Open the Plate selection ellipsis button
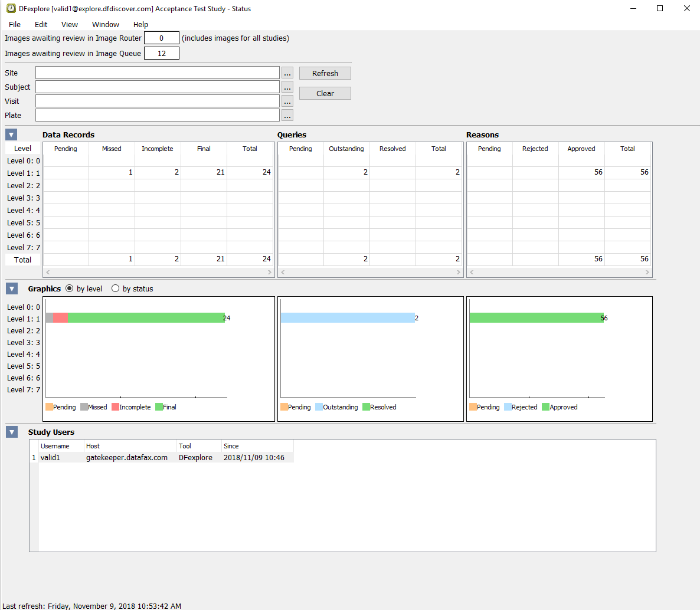This screenshot has width=700, height=610. click(287, 116)
